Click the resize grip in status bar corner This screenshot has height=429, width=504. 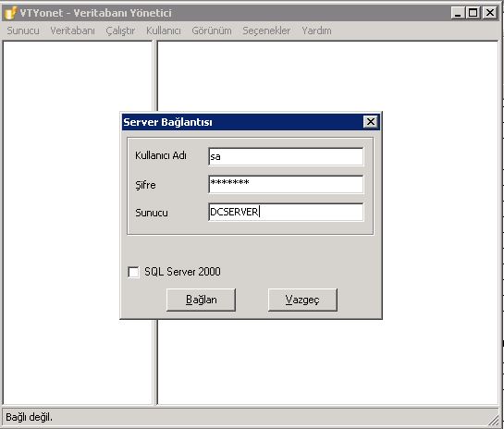pos(493,419)
